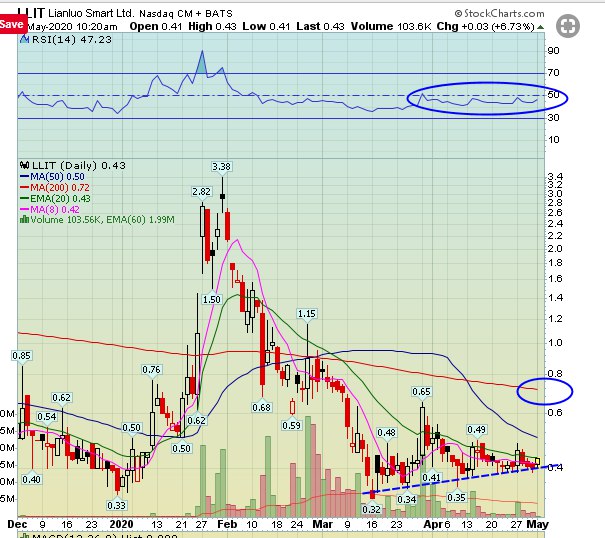Click the 0.41 price label

tap(431, 477)
